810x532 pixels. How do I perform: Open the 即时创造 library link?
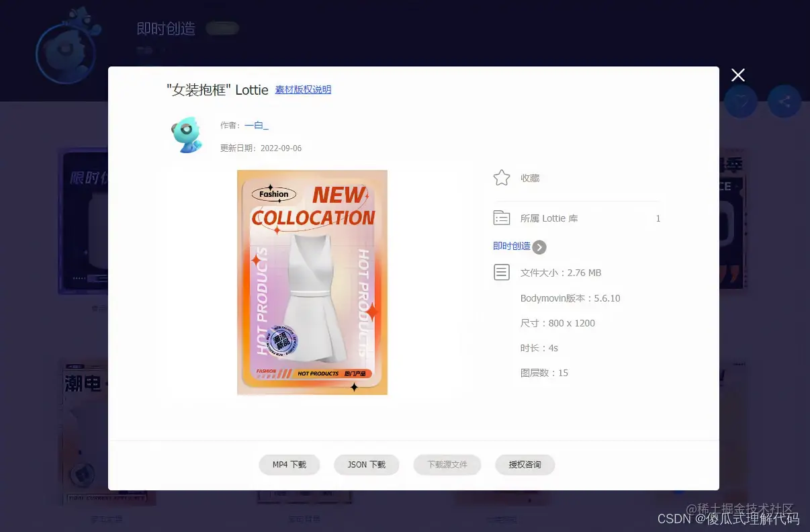coord(512,247)
